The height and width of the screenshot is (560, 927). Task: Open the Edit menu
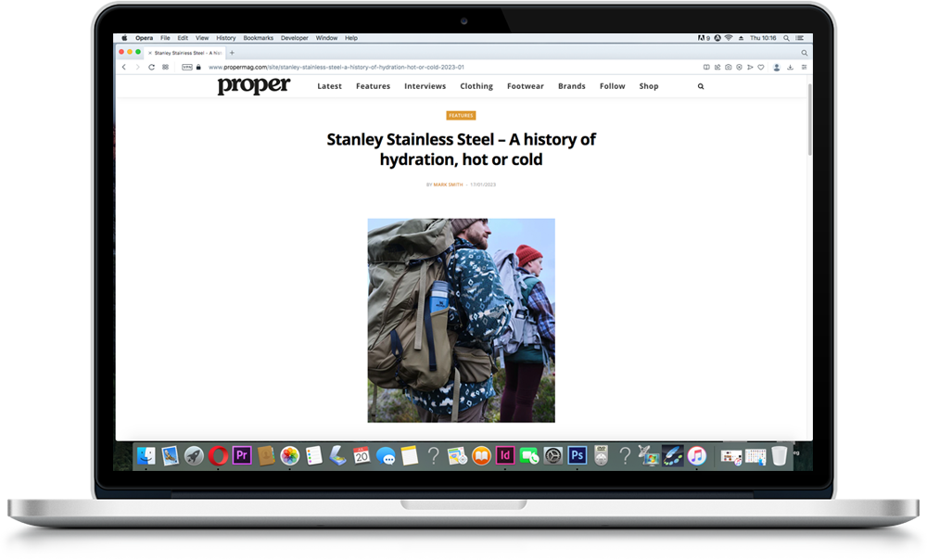pos(183,38)
